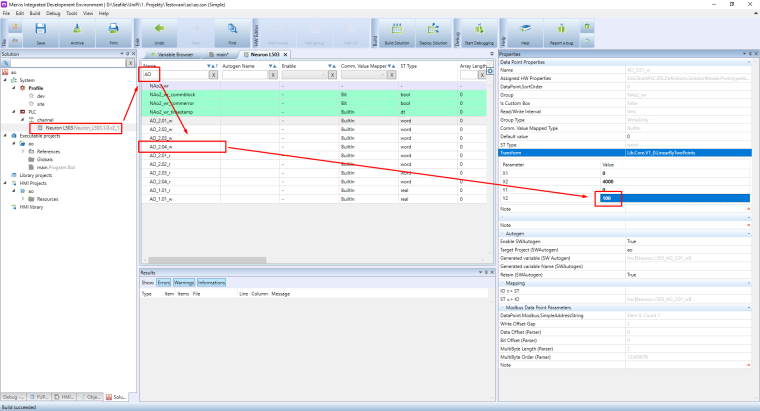Image resolution: width=760 pixels, height=411 pixels.
Task: Expand the References node in solution tree
Action: [21, 151]
